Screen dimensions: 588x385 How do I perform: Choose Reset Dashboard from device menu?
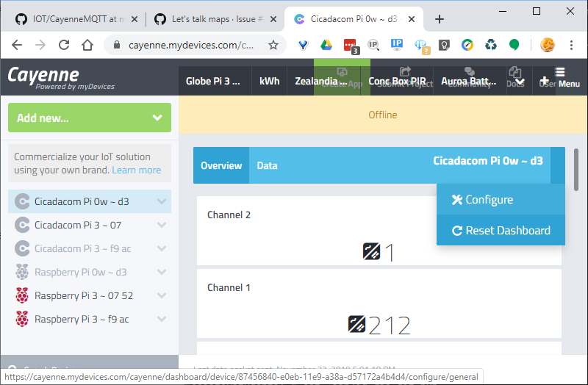pos(501,230)
